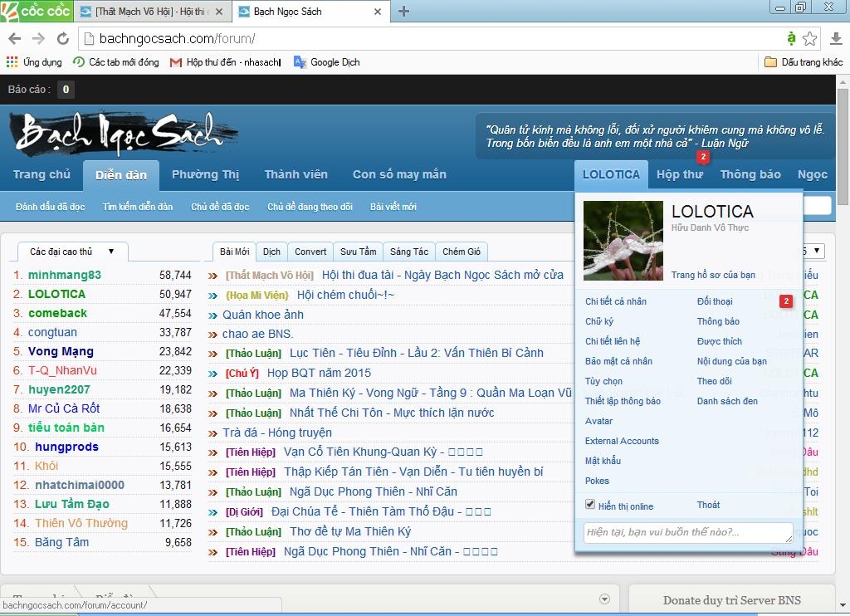850x616 pixels.
Task: Select the Thành viên navigation tab
Action: click(x=296, y=174)
